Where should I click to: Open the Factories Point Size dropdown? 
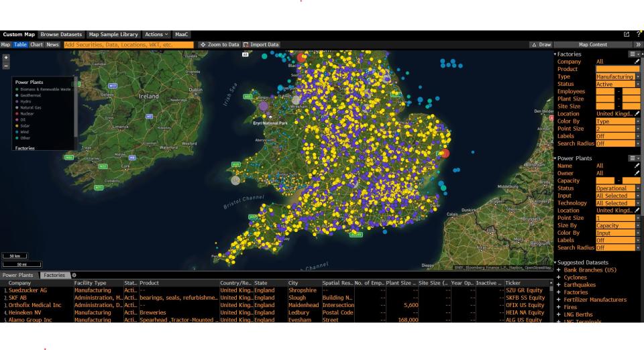[618, 129]
